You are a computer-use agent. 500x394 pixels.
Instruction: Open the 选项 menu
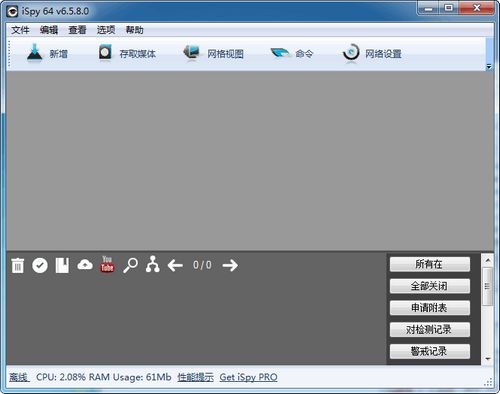click(106, 30)
